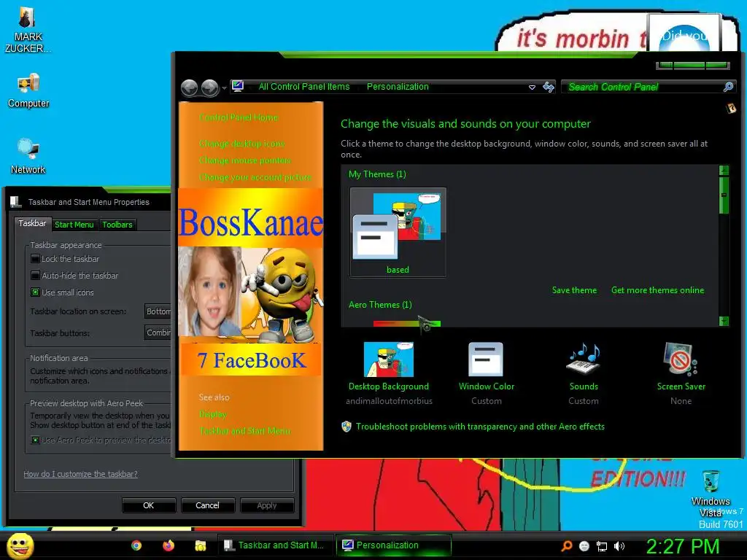The height and width of the screenshot is (560, 747).
Task: Launch Chrome from the taskbar
Action: [x=136, y=545]
